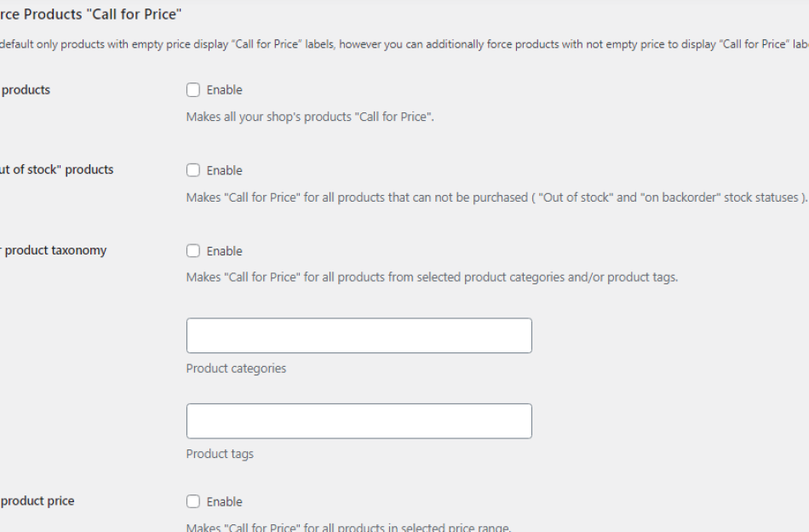This screenshot has height=532, width=809.
Task: Uncheck the product taxonomy Enable checkbox
Action: pyautogui.click(x=193, y=250)
